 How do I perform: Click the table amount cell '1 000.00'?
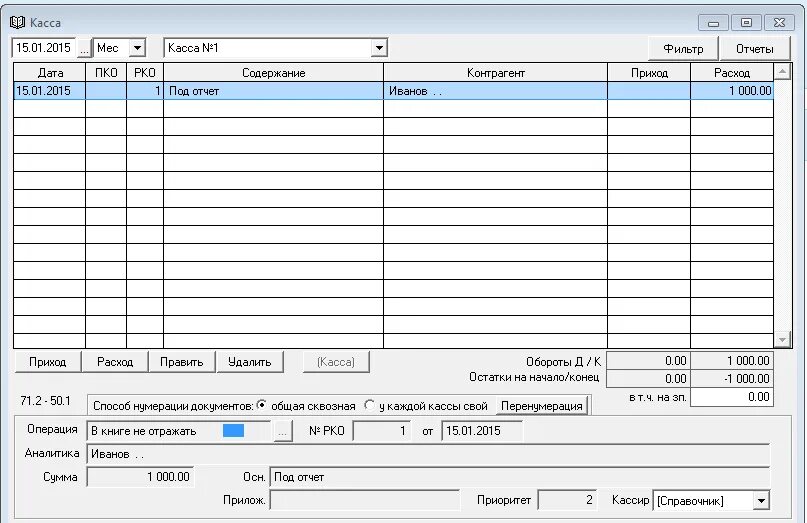[732, 91]
